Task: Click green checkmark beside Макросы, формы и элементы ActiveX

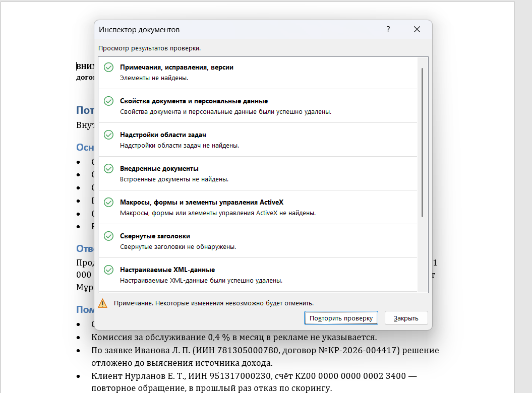Action: (x=108, y=202)
